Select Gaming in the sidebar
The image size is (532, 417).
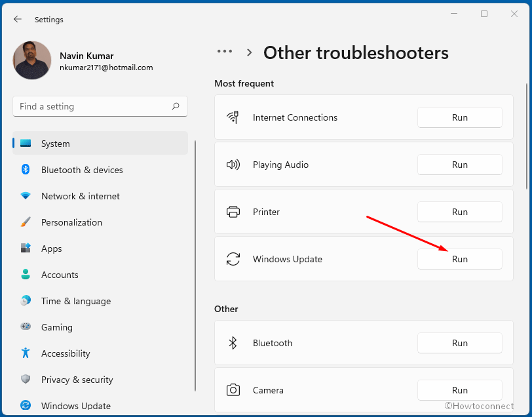point(100,327)
